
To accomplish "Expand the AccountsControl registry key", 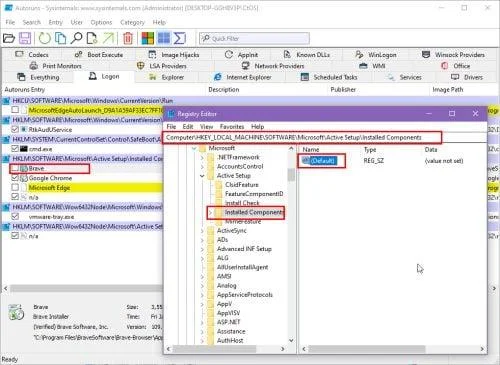I will pyautogui.click(x=202, y=167).
